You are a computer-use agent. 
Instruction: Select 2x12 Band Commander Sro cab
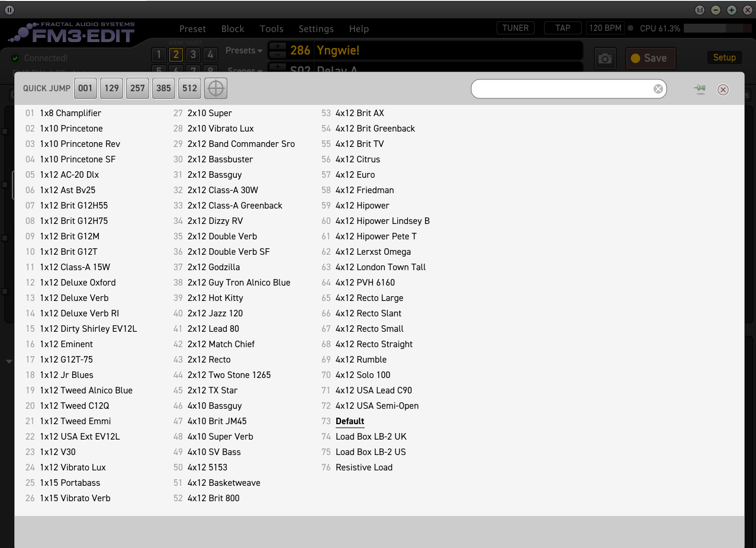(x=241, y=144)
